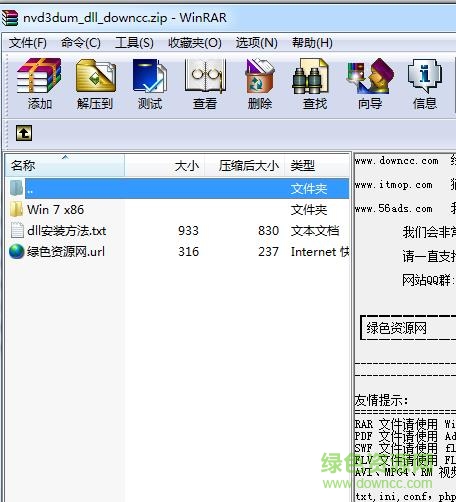Image resolution: width=456 pixels, height=502 pixels.
Task: Click the WinRAR title bar app icon
Action: 10,18
